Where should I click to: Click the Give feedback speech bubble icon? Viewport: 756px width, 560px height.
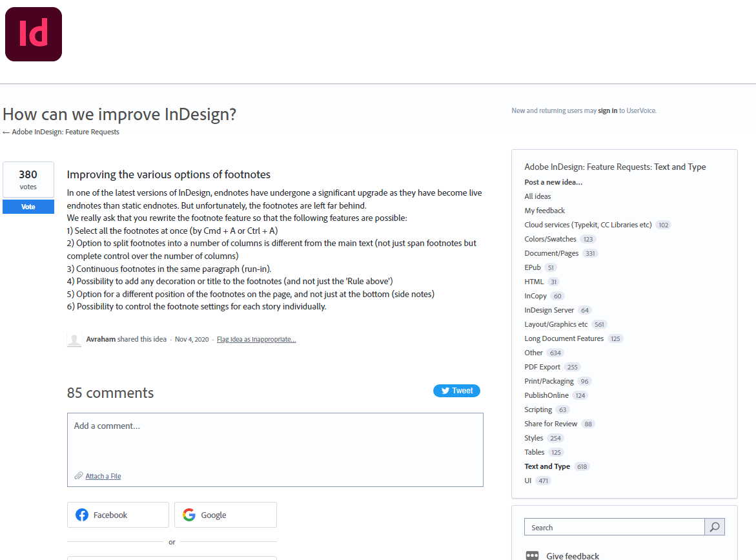[532, 555]
